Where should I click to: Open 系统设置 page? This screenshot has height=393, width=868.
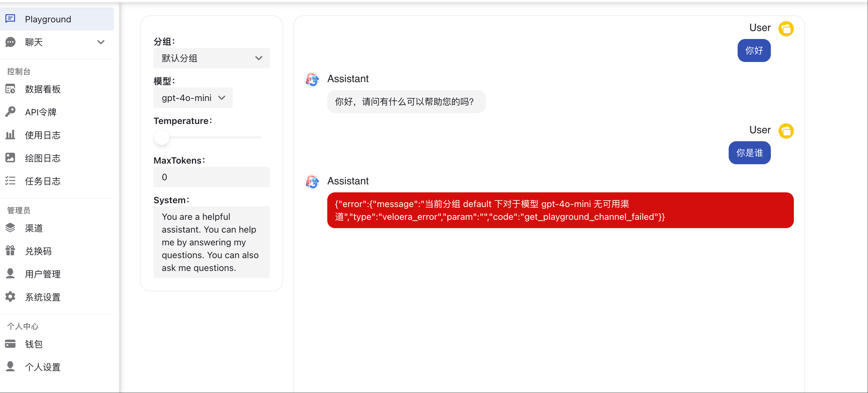(x=57, y=297)
